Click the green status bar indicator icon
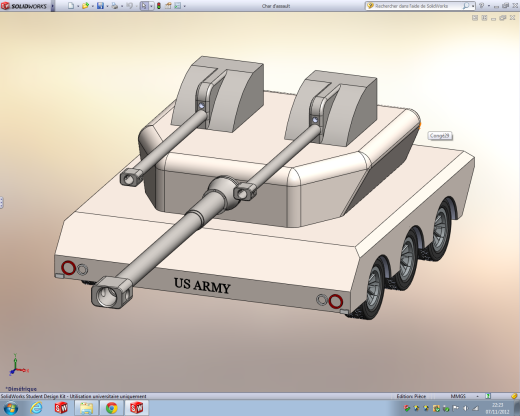Screen dimensions: 520x416 (x=488, y=396)
